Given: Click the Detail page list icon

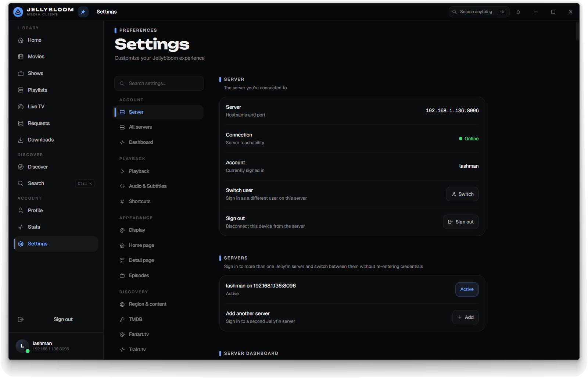Looking at the screenshot, I should [122, 260].
